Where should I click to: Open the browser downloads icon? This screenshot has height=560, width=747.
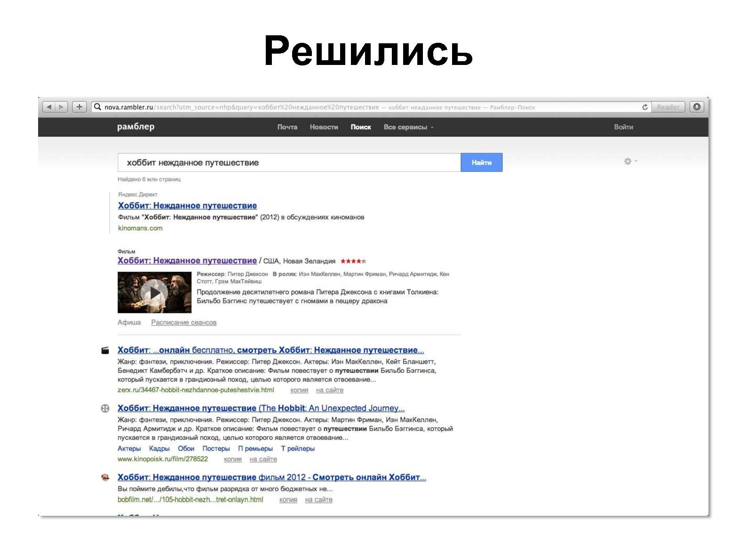pos(697,107)
